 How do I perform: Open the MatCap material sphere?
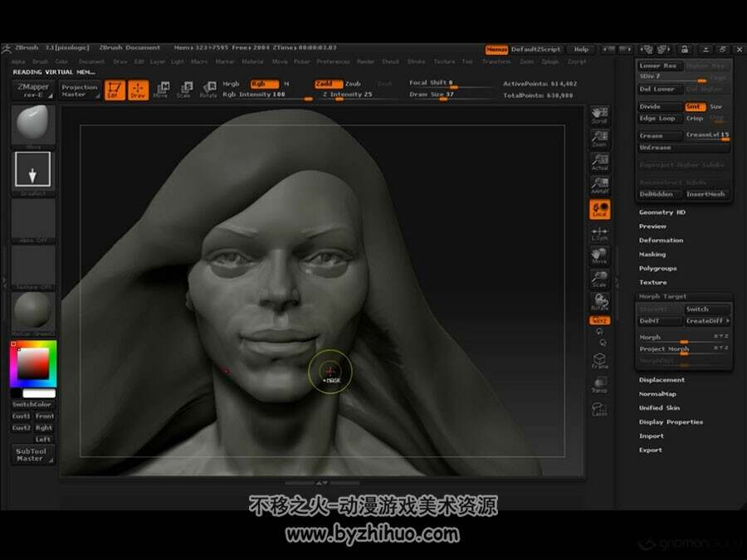(x=33, y=312)
